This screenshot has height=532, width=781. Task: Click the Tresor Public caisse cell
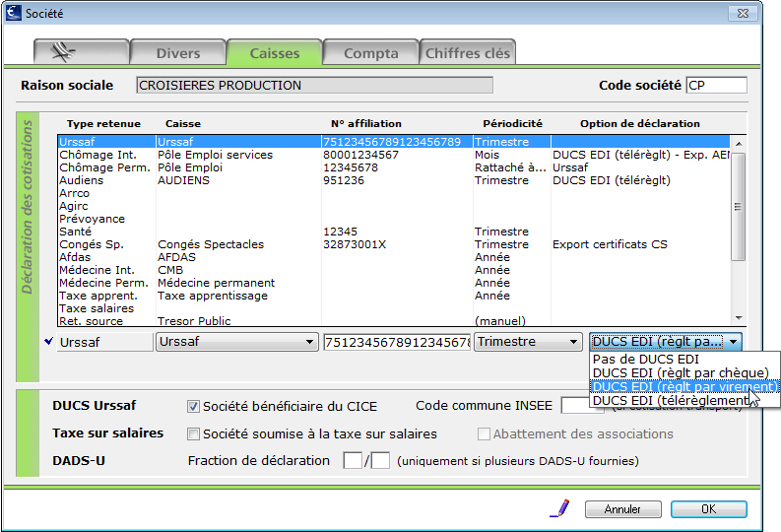(194, 321)
